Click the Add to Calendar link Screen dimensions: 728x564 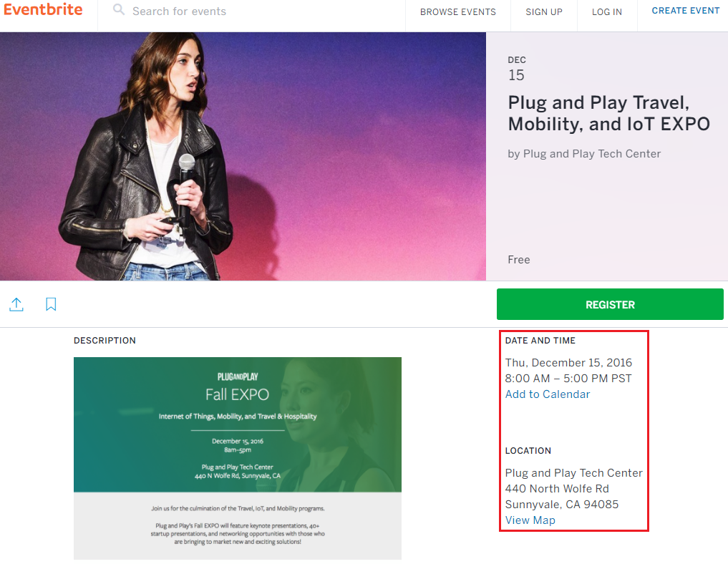pyautogui.click(x=547, y=394)
